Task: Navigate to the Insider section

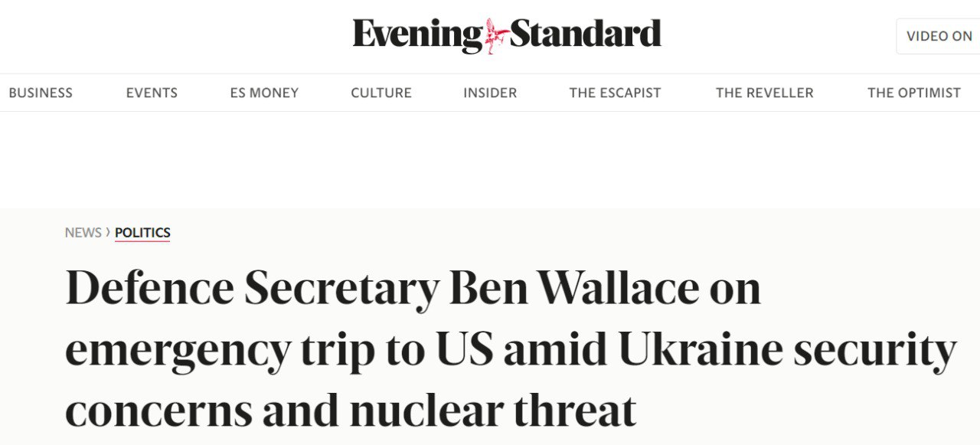Action: 490,93
